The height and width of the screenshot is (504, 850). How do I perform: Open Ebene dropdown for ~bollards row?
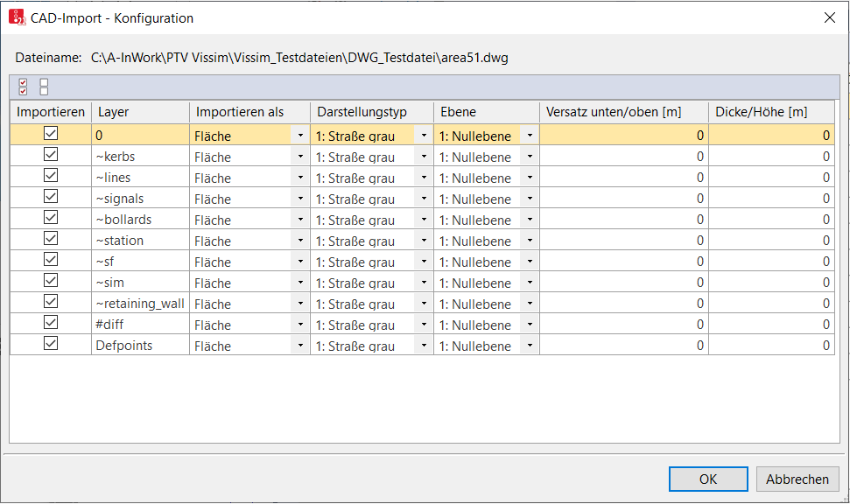pos(530,219)
